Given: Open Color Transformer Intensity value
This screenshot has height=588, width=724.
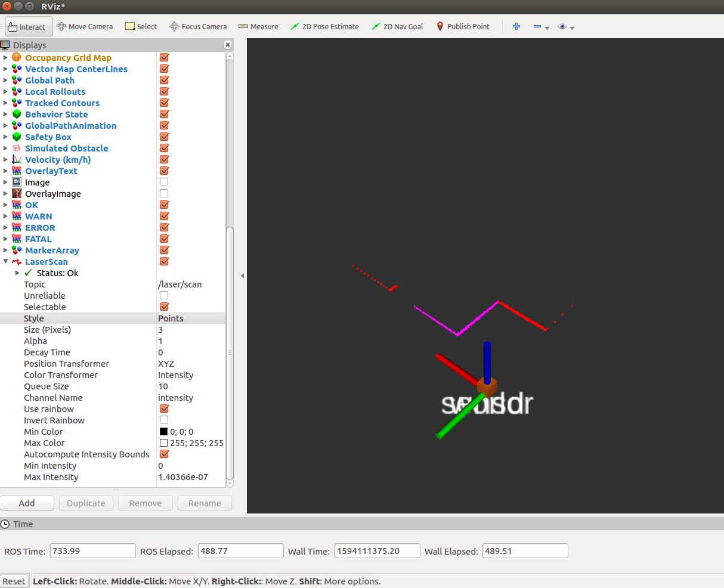Looking at the screenshot, I should click(x=191, y=375).
